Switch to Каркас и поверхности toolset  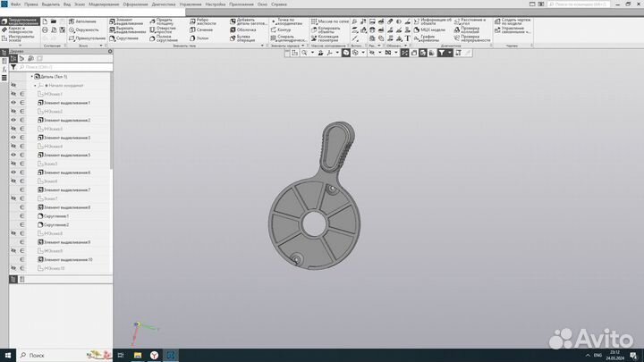19,30
